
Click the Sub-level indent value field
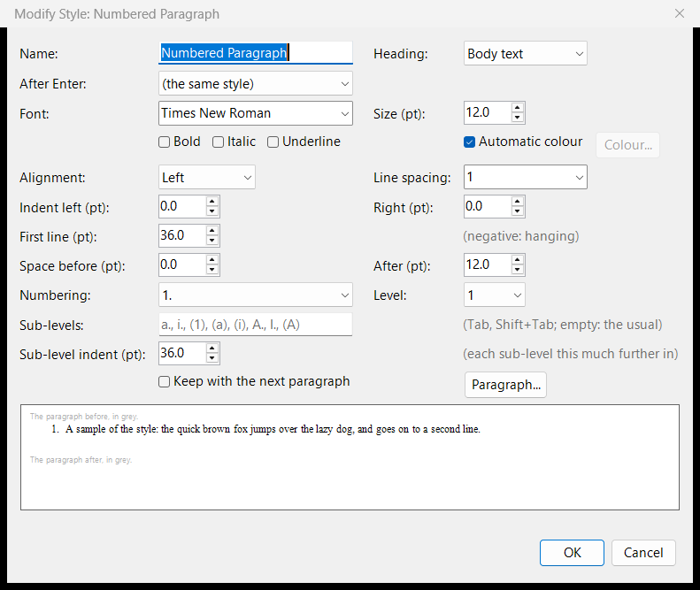(x=182, y=353)
